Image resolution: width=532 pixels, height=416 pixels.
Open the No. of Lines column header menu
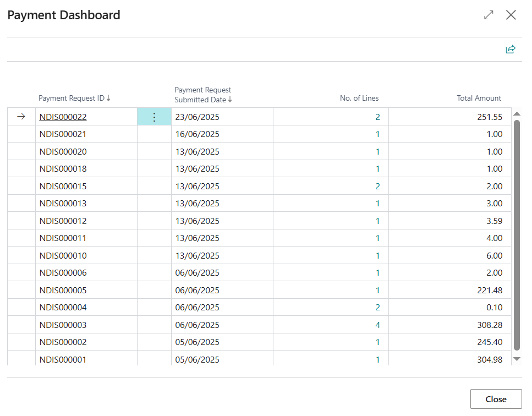pos(359,98)
